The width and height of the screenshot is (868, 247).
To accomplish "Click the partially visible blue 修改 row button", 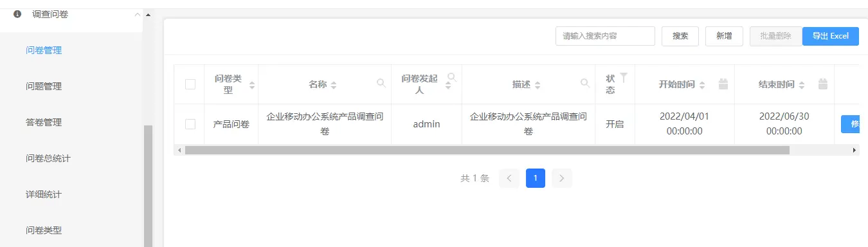I will pyautogui.click(x=850, y=124).
